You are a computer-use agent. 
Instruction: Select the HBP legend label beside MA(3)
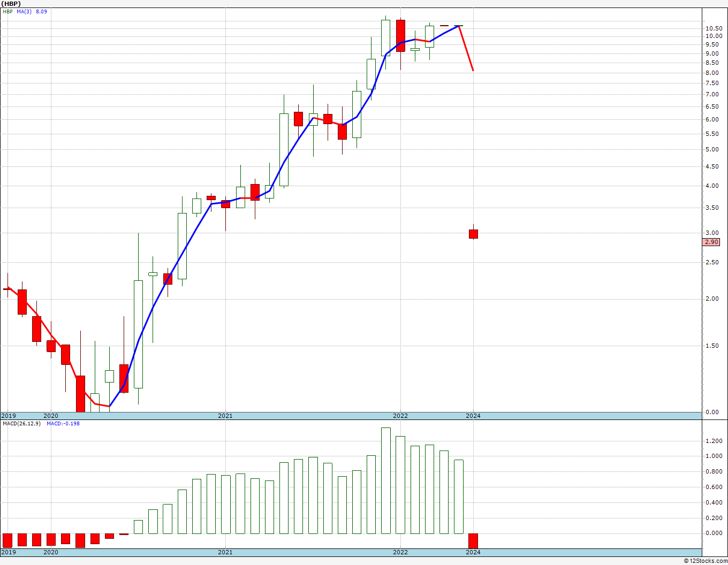click(7, 11)
